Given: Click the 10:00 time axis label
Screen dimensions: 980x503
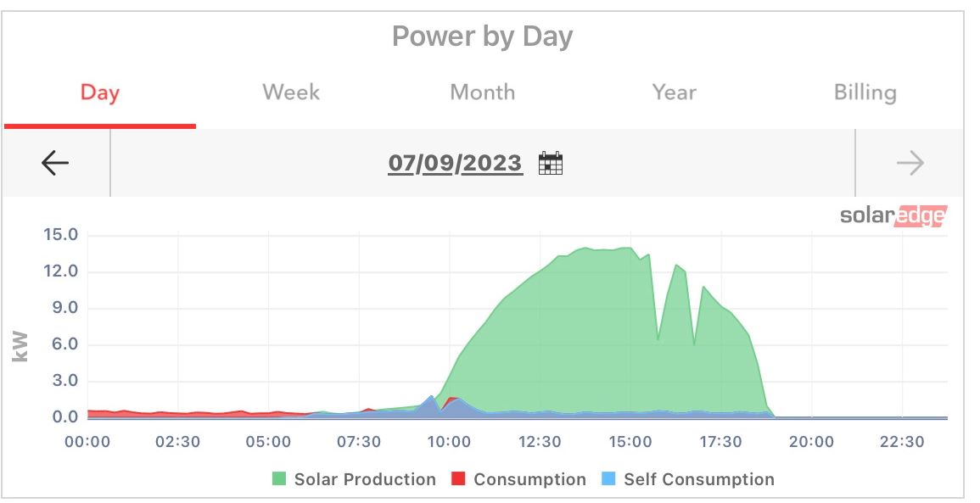Looking at the screenshot, I should click(x=449, y=442).
